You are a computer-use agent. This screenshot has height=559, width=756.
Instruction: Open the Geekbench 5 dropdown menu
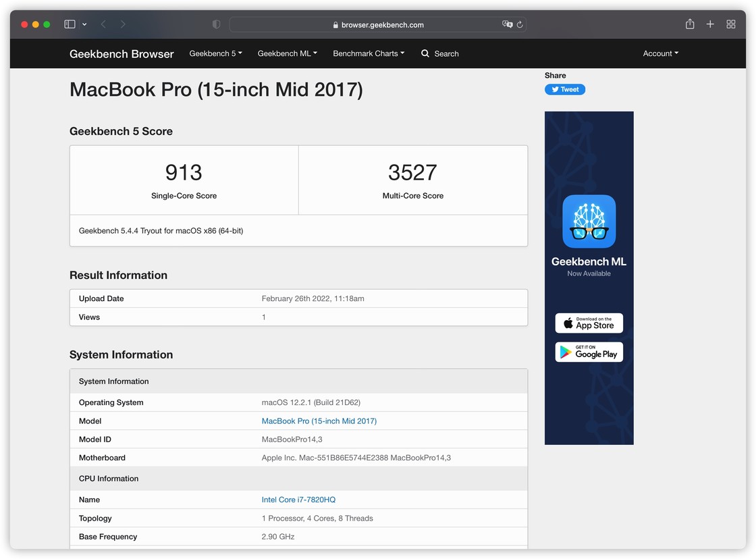[x=215, y=53]
